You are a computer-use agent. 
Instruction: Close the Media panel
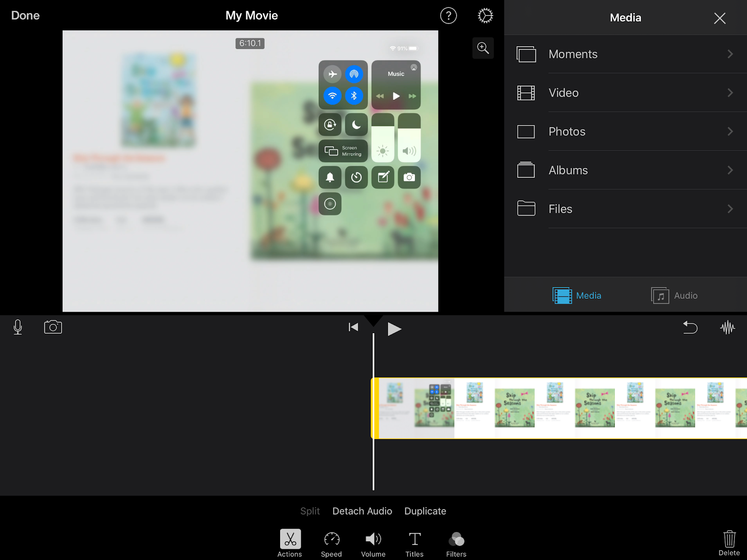[x=719, y=18]
